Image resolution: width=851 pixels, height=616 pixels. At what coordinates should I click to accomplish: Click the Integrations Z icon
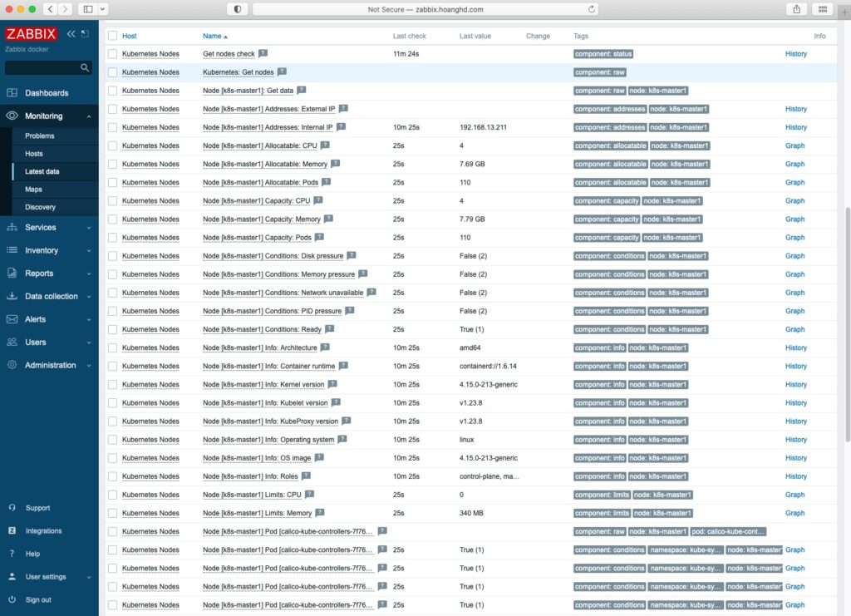click(12, 531)
